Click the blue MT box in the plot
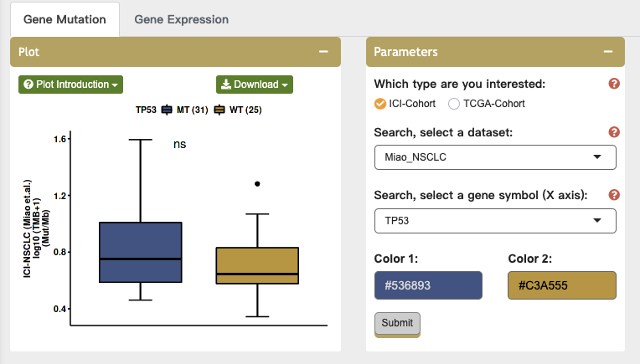The height and width of the screenshot is (364, 640). tap(141, 251)
